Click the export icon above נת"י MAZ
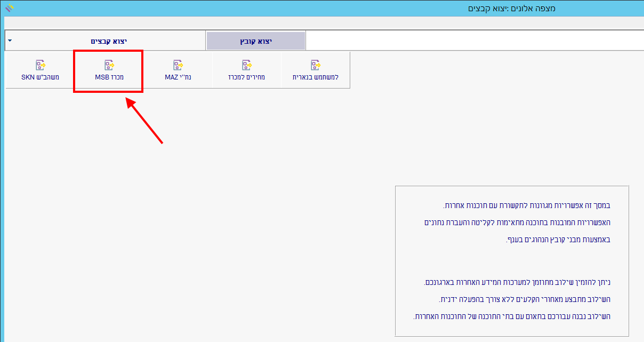The height and width of the screenshot is (342, 644). [x=178, y=65]
